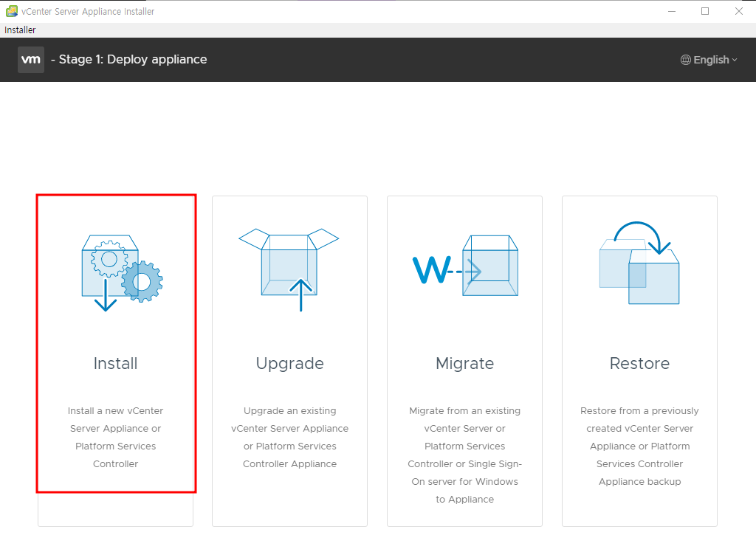Click 'Install a new vCenter' description text

(116, 411)
